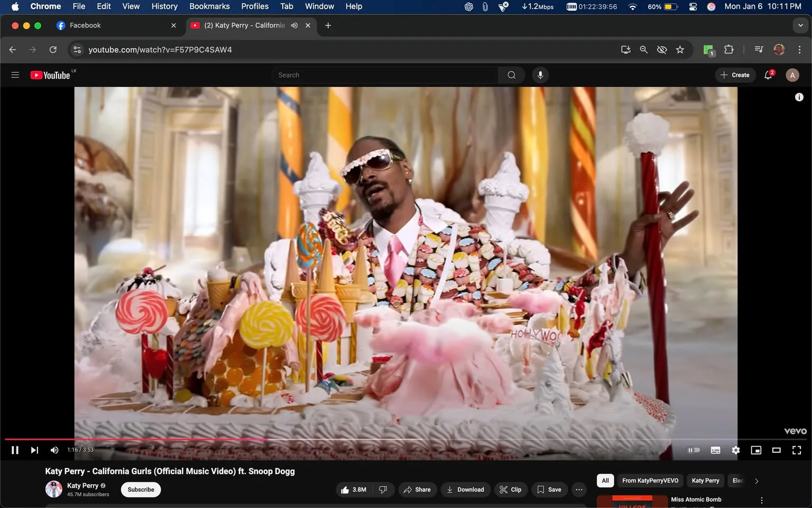Open the notifications bell
The height and width of the screenshot is (508, 812).
[x=768, y=75]
